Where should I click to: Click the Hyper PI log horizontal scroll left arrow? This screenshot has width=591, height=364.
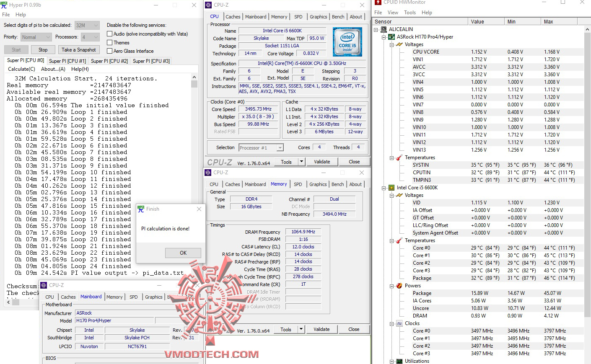9,301
